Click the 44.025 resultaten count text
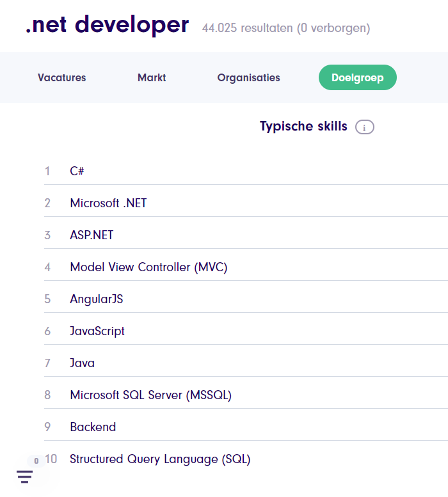 pyautogui.click(x=286, y=28)
